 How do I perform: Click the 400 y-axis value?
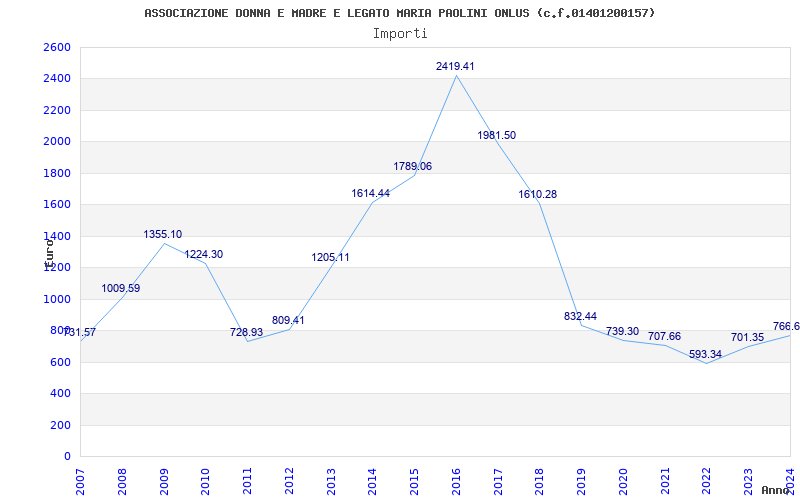click(x=60, y=393)
